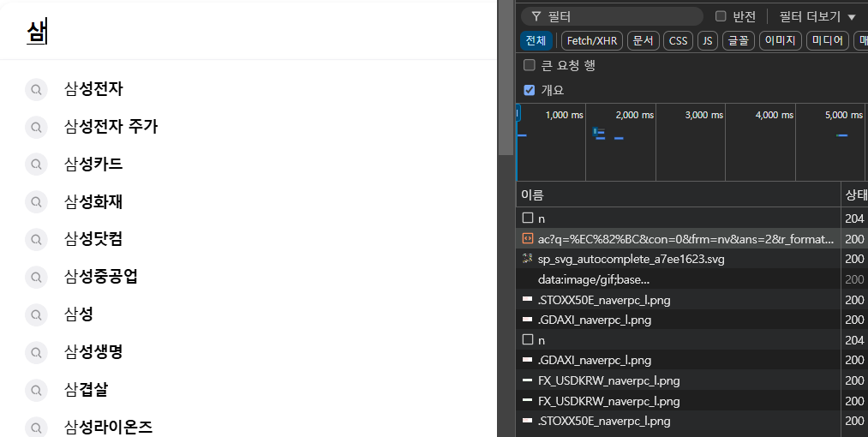Choose the 삼성카드 suggestion
The height and width of the screenshot is (437, 868).
(x=93, y=165)
